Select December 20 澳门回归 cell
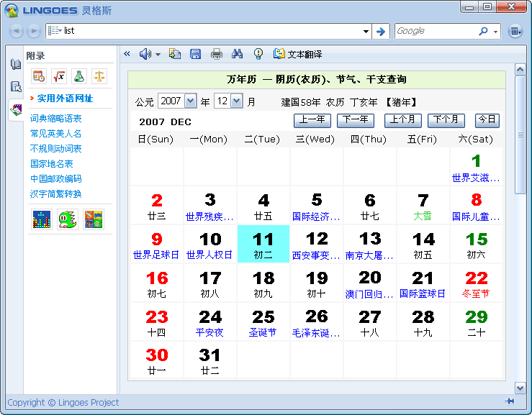The image size is (532, 415). 370,283
